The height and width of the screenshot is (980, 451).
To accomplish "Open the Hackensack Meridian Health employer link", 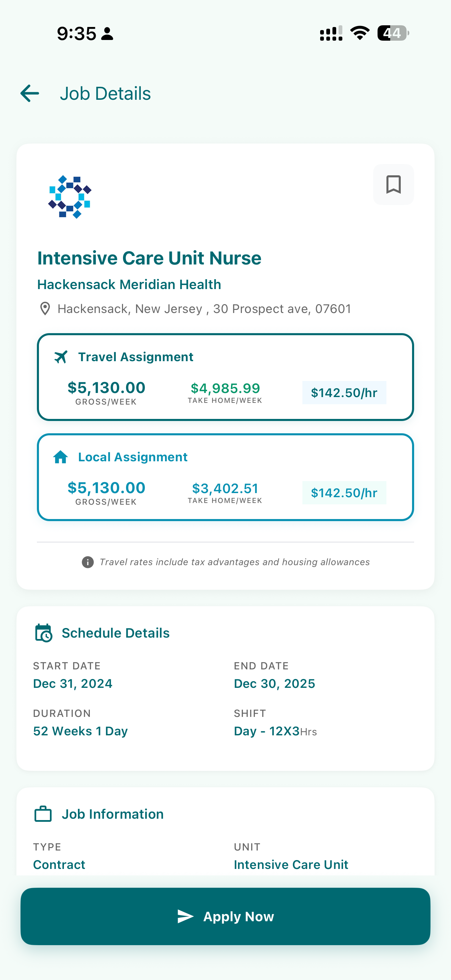I will (129, 284).
